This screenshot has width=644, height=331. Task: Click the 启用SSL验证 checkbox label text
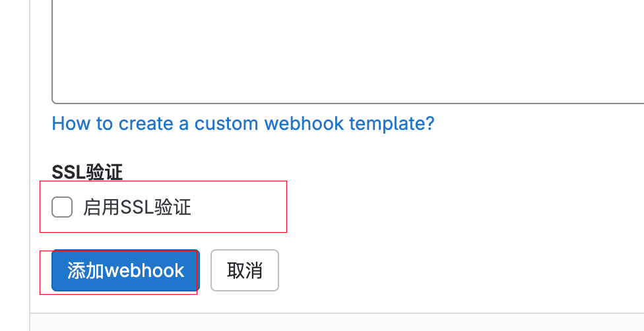[137, 208]
